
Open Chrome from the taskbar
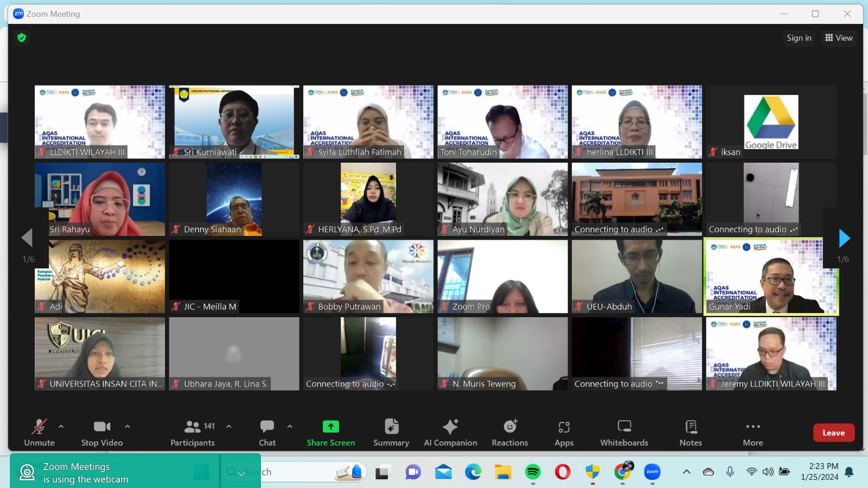point(623,472)
